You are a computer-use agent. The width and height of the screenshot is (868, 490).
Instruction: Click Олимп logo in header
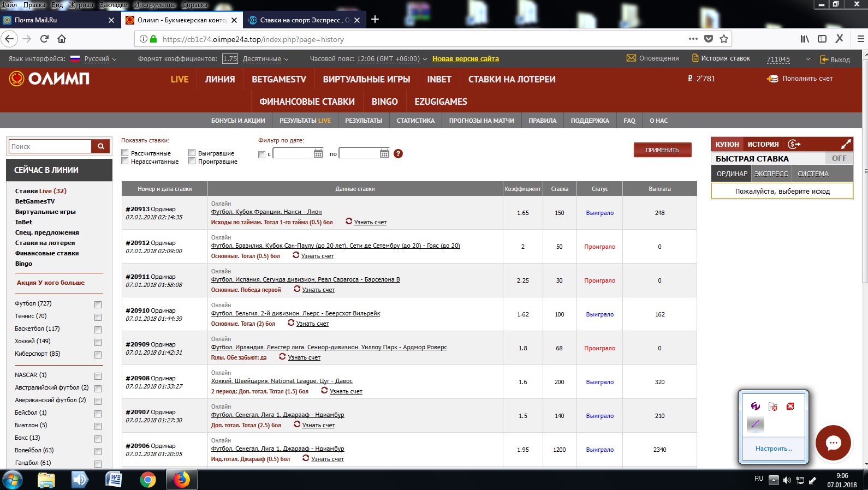[49, 79]
